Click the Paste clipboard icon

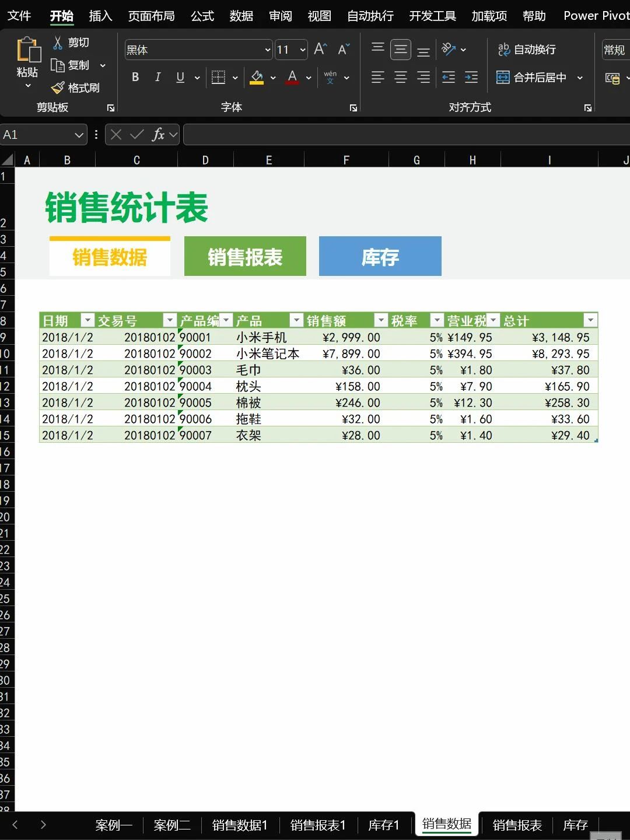coord(28,50)
